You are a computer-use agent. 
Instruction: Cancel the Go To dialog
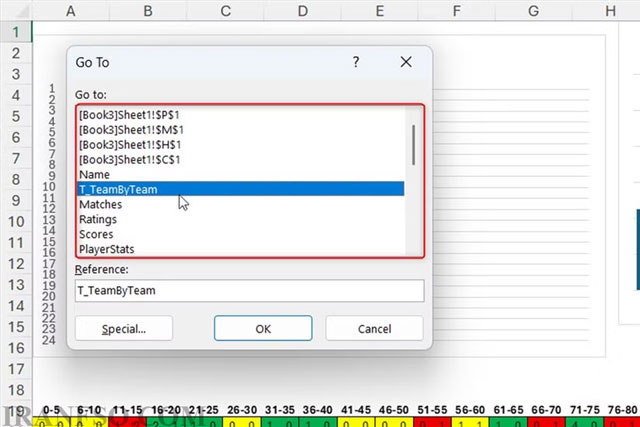point(374,328)
